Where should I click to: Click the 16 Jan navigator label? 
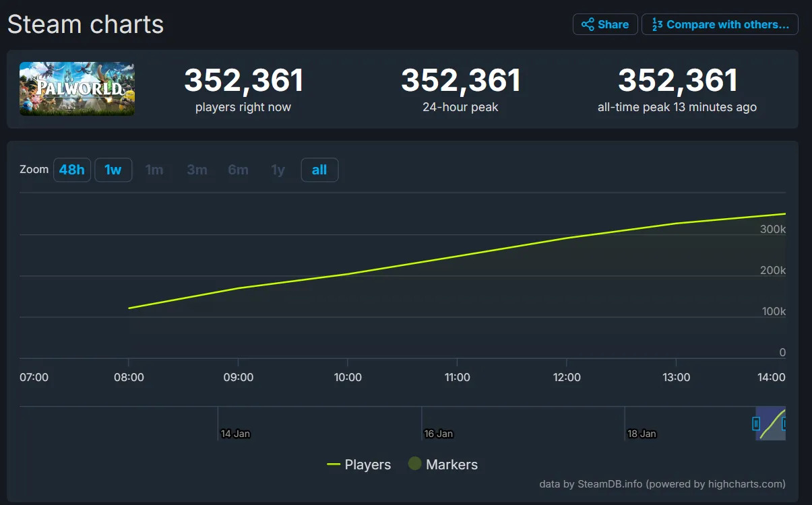coord(439,434)
